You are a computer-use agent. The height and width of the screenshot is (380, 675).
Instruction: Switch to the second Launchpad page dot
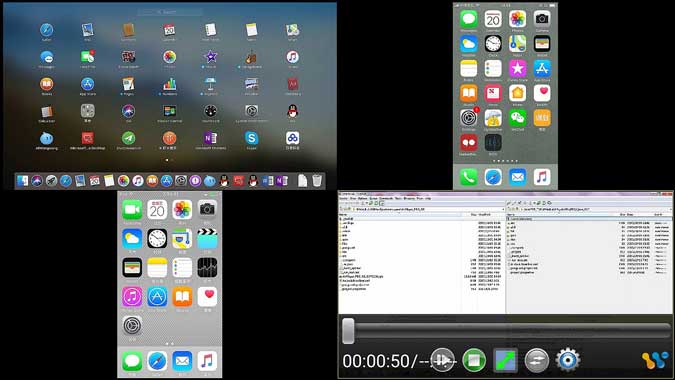(172, 160)
